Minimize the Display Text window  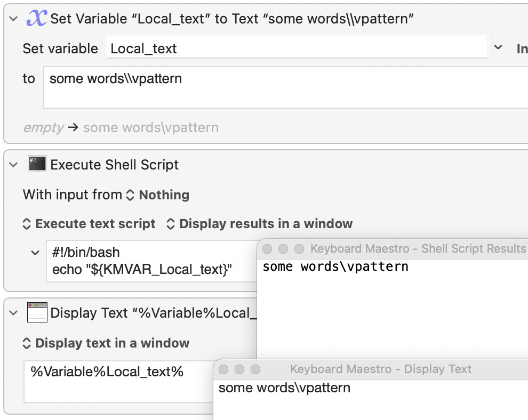point(239,369)
